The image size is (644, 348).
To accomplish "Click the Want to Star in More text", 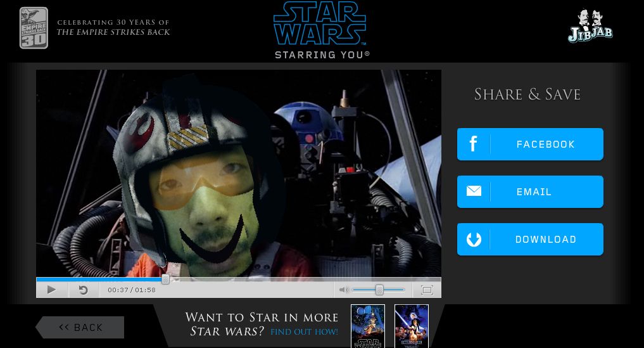I will pos(262,324).
